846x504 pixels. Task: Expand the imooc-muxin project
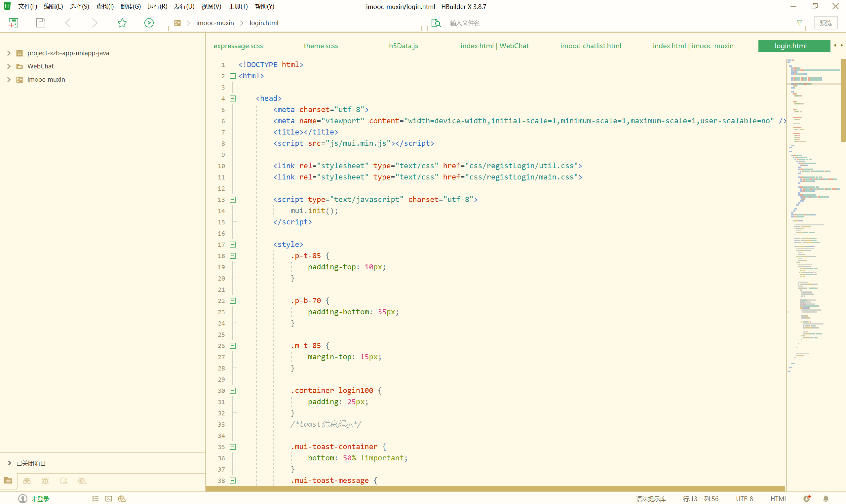(9, 79)
